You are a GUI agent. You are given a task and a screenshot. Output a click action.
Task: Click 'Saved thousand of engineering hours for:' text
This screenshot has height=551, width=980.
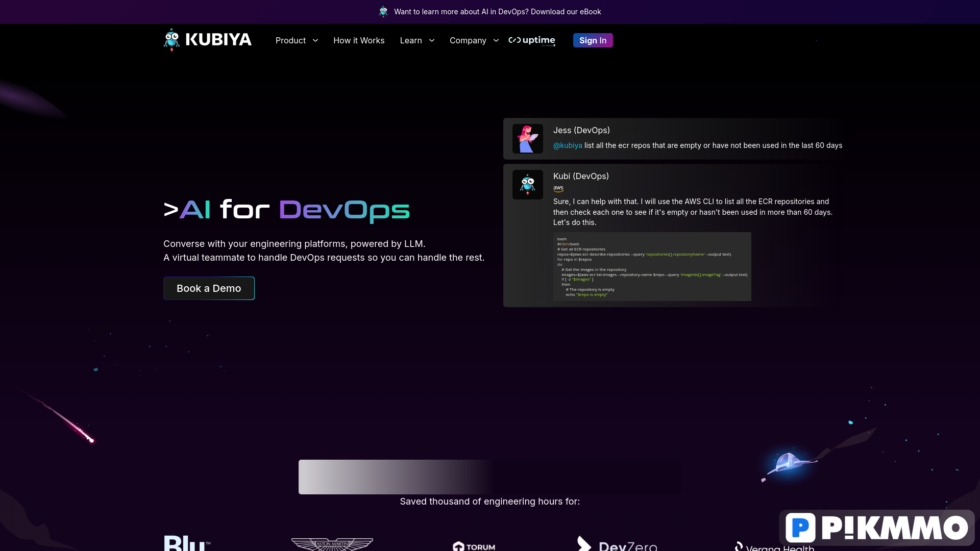490,502
